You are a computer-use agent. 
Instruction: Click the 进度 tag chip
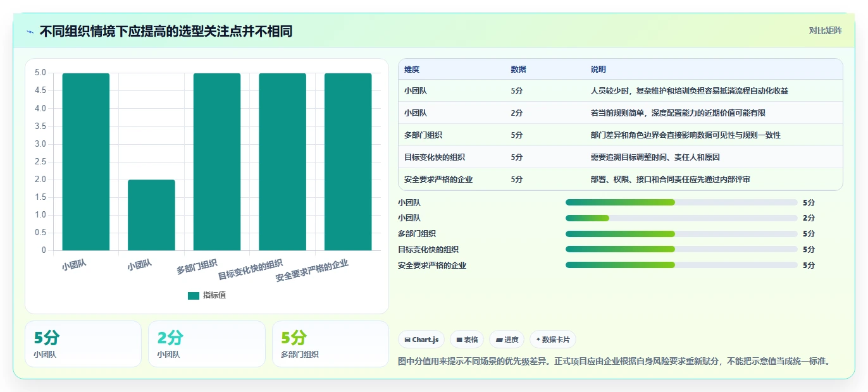(x=507, y=340)
